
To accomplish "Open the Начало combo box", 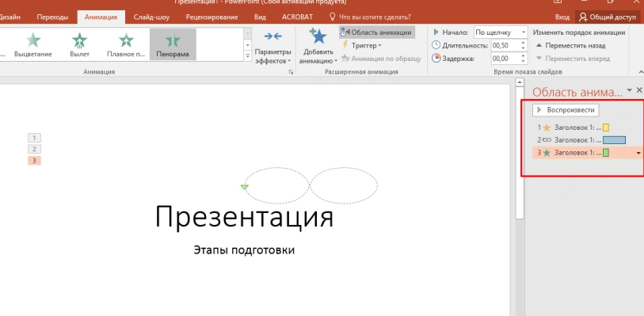I will point(501,32).
